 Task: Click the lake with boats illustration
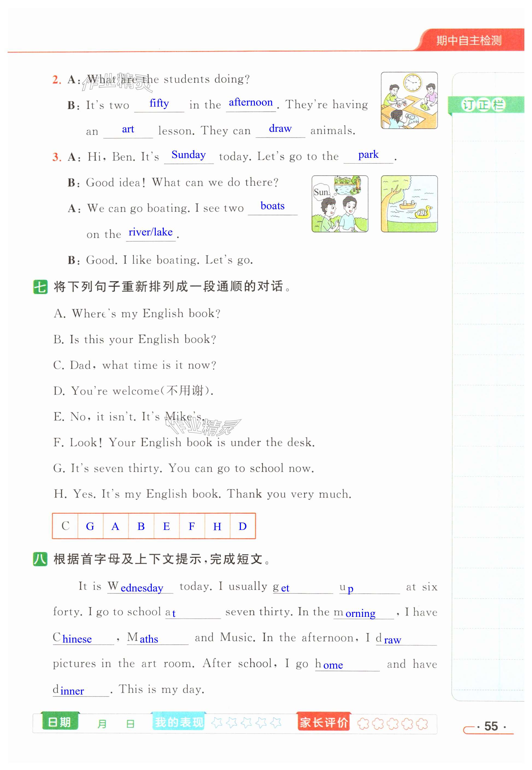[x=409, y=204]
